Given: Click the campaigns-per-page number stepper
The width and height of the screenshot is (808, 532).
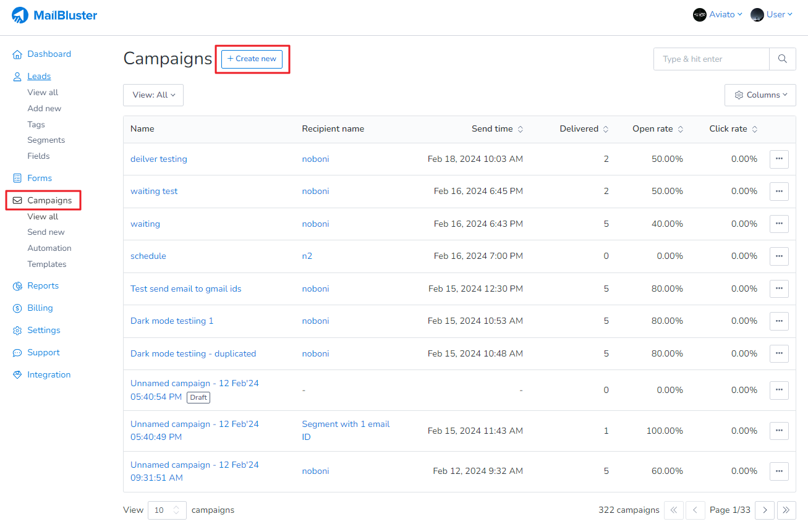Looking at the screenshot, I should coord(176,510).
